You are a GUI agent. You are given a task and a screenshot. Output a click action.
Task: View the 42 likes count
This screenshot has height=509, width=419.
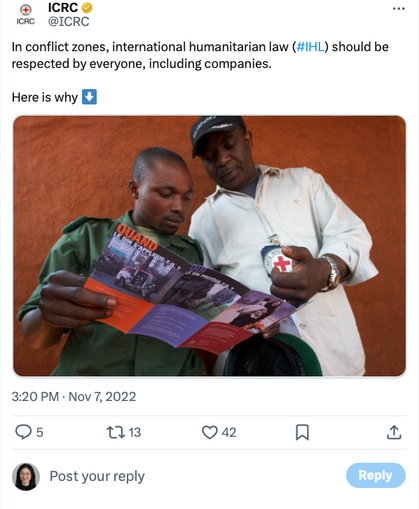[x=229, y=432]
